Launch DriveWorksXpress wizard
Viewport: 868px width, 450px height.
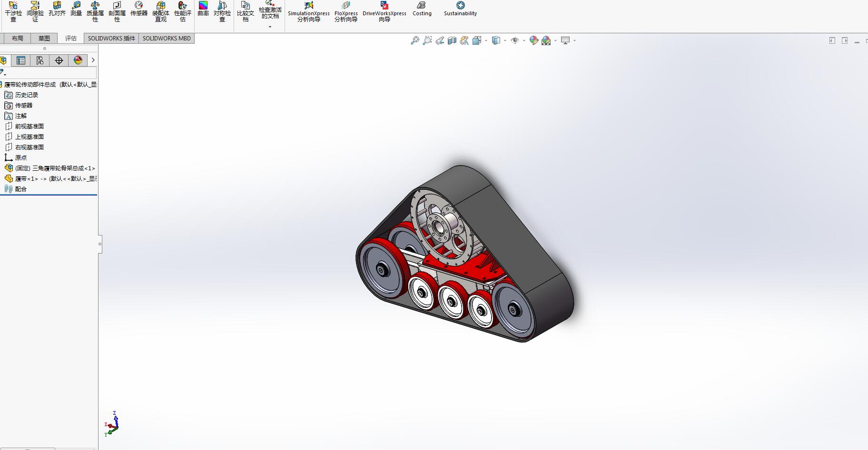385,11
